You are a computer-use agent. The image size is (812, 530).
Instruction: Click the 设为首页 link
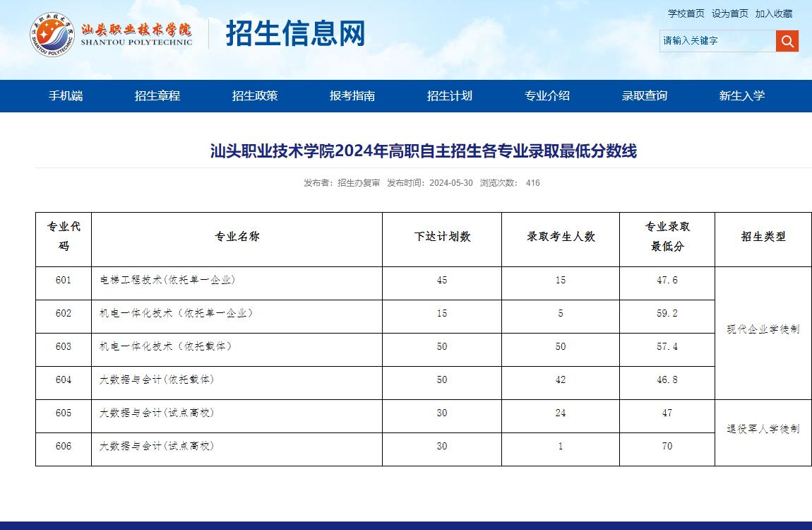point(729,13)
